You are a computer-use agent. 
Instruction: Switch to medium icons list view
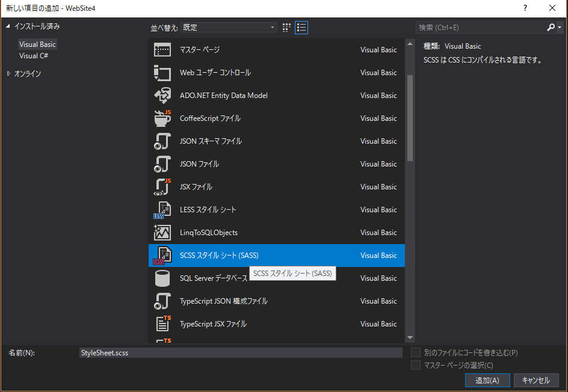[x=301, y=28]
